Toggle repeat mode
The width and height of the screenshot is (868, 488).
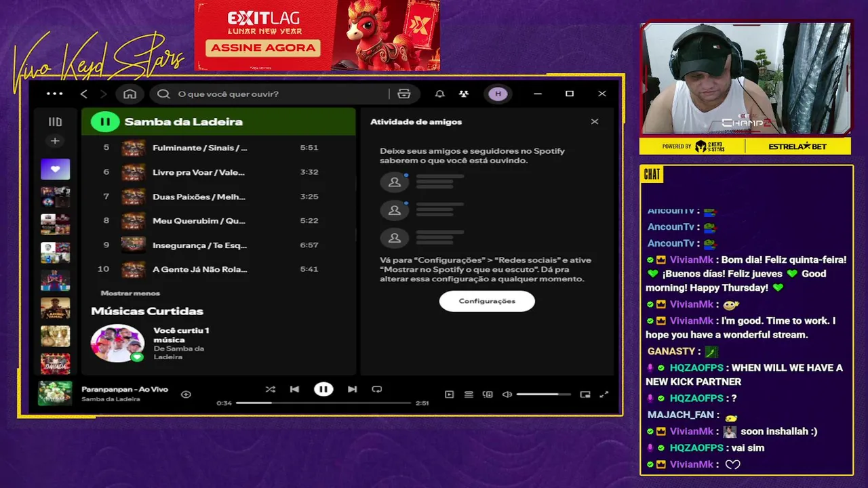click(377, 389)
